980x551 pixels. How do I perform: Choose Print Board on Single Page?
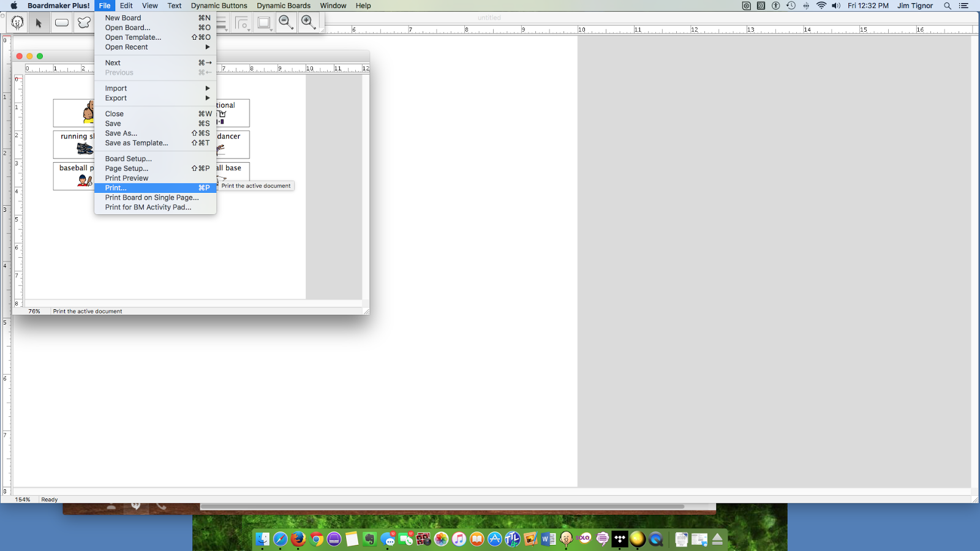pyautogui.click(x=152, y=197)
